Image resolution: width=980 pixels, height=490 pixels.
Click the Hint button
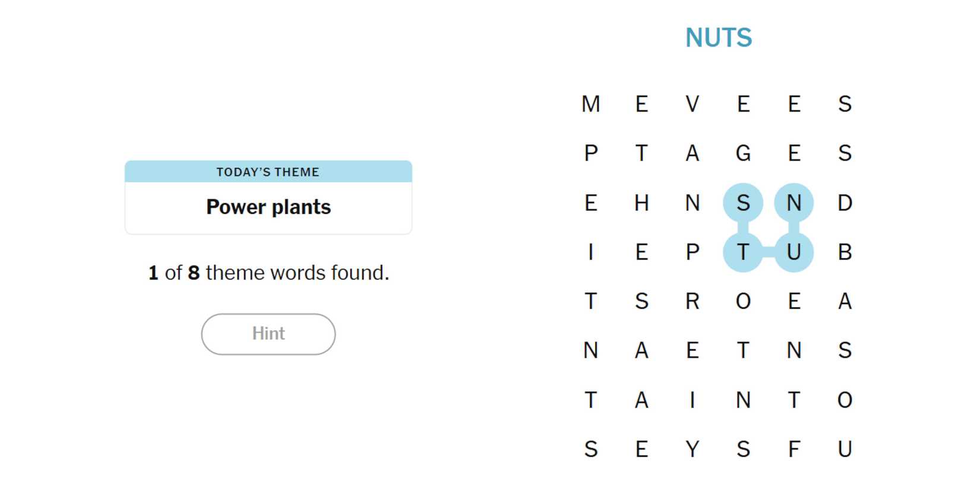tap(268, 334)
